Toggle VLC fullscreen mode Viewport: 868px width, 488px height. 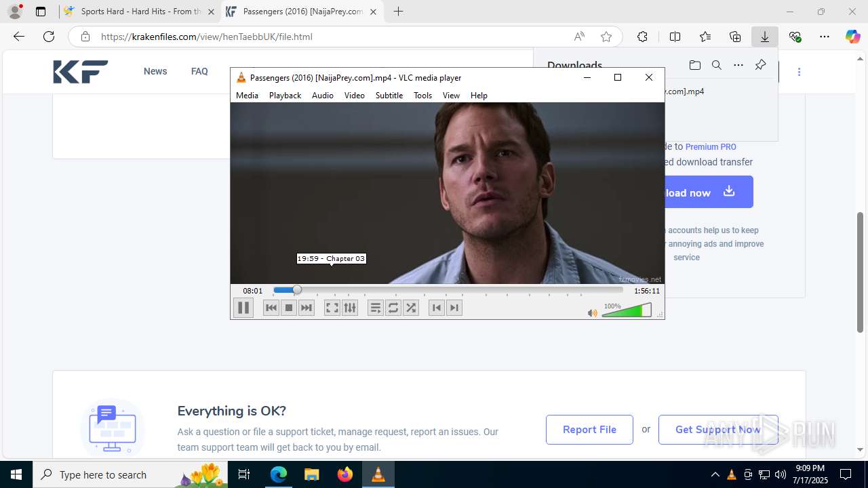pyautogui.click(x=332, y=308)
